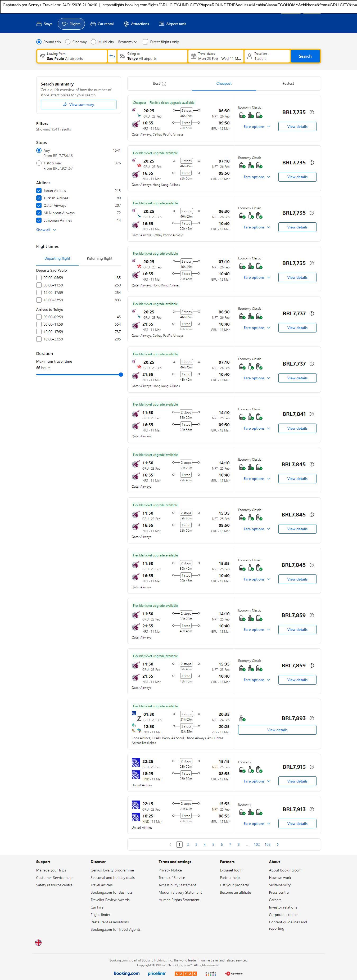Screen dimensions: 357x980
Task: Click the View summary button
Action: [x=78, y=105]
